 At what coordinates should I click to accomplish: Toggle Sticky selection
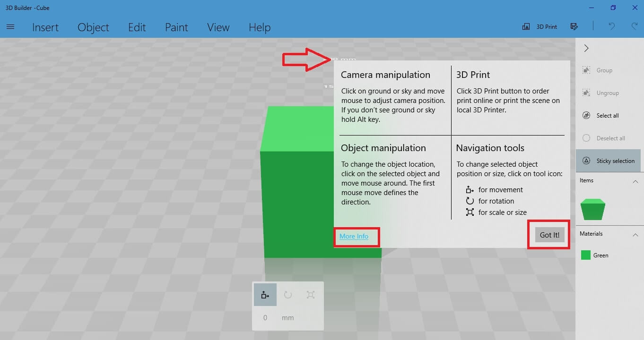click(608, 161)
